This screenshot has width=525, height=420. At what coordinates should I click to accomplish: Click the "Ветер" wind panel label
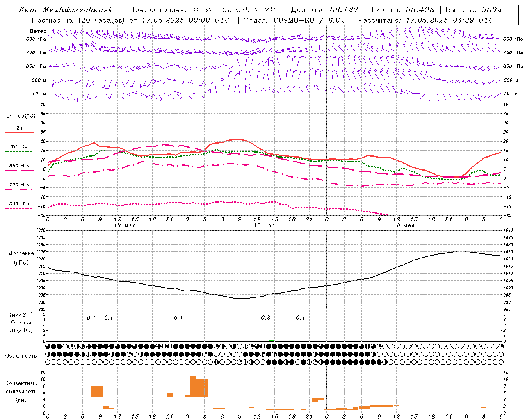pos(38,31)
